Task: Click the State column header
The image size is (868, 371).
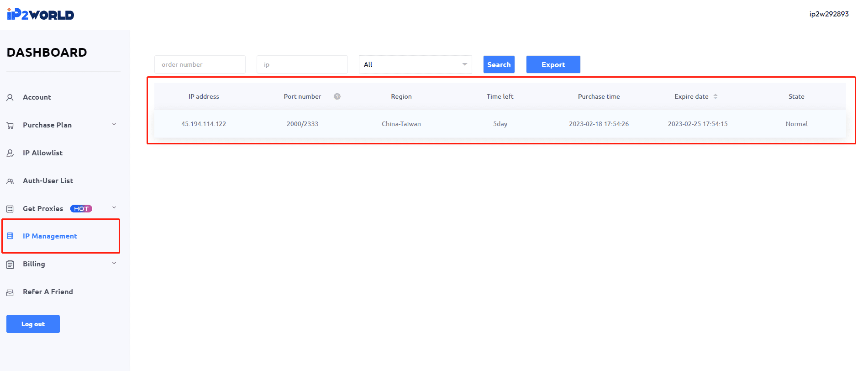Action: [796, 96]
